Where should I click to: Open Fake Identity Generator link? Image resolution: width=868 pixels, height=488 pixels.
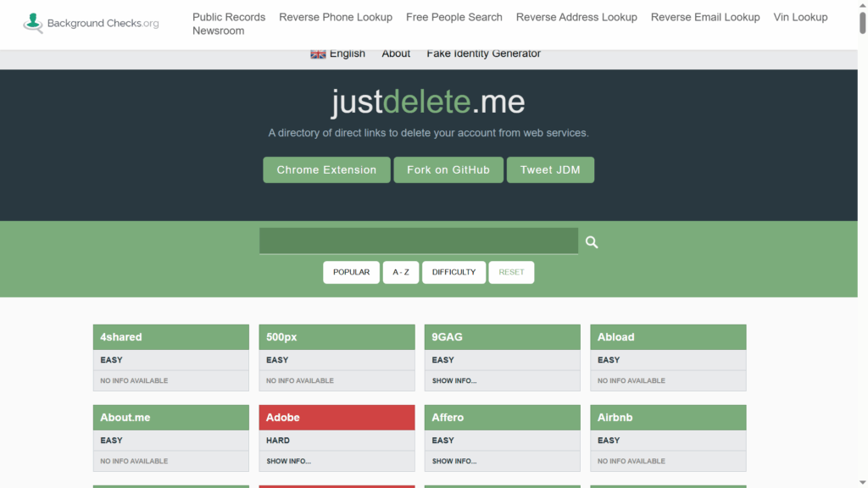point(483,53)
